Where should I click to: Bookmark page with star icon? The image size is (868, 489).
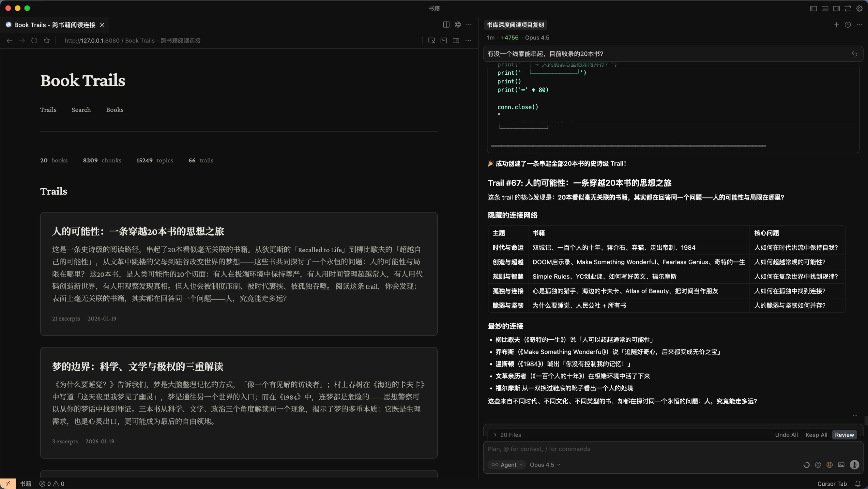[x=47, y=40]
